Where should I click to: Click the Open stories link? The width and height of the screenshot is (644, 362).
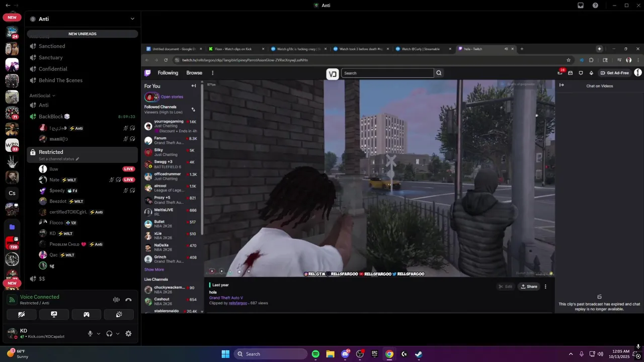(172, 97)
